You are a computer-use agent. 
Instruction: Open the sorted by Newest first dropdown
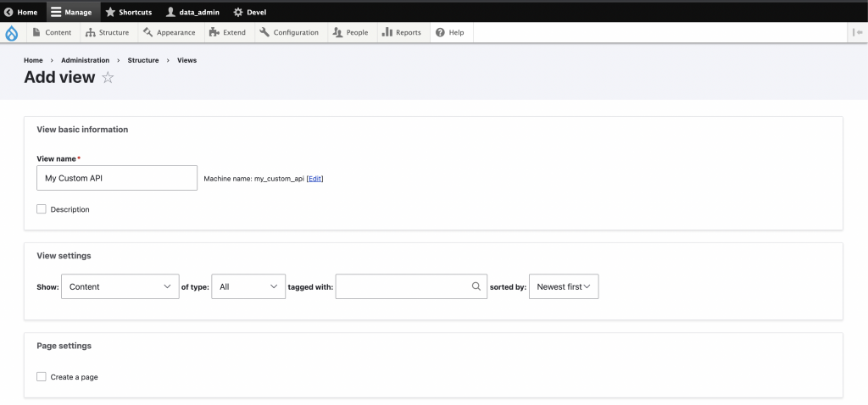(x=564, y=286)
